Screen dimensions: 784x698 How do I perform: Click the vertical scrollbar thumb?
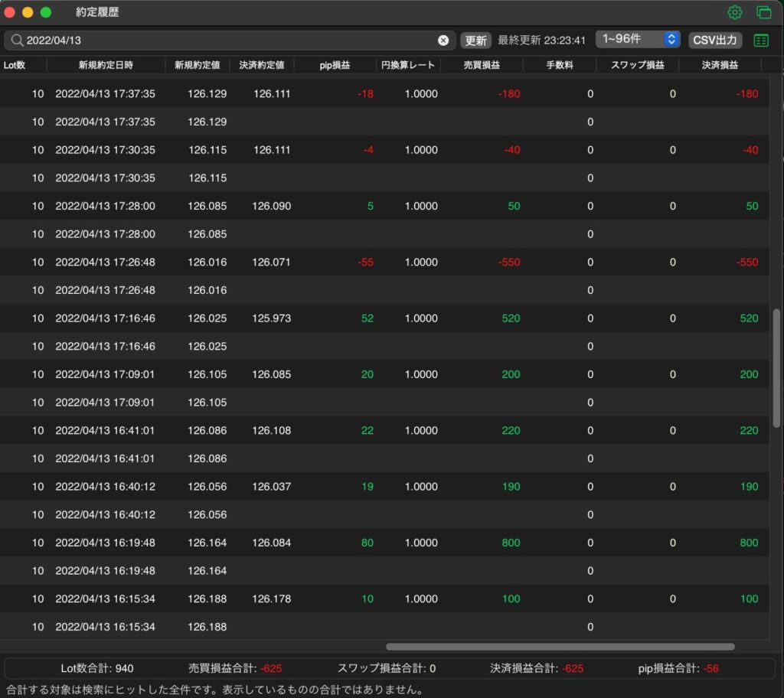[x=776, y=368]
